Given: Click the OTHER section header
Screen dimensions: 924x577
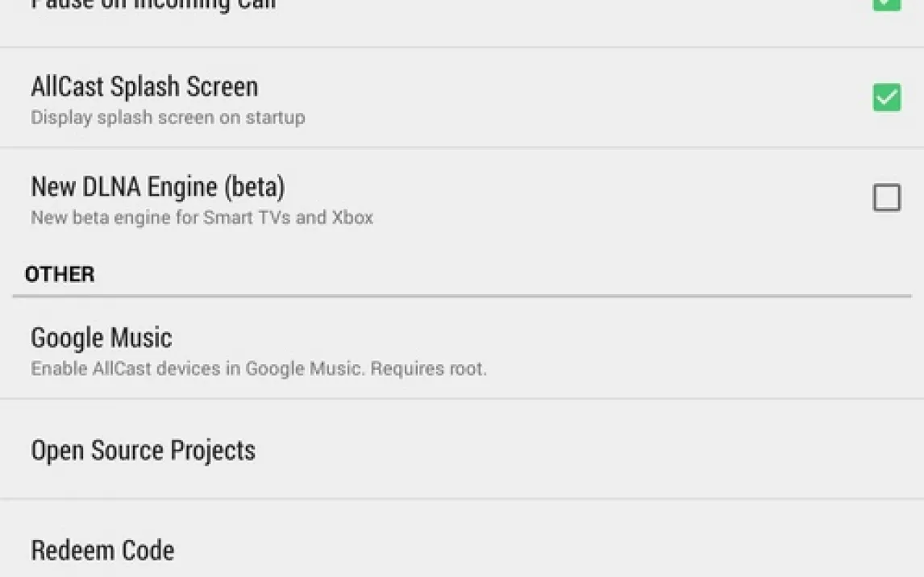Looking at the screenshot, I should (60, 275).
